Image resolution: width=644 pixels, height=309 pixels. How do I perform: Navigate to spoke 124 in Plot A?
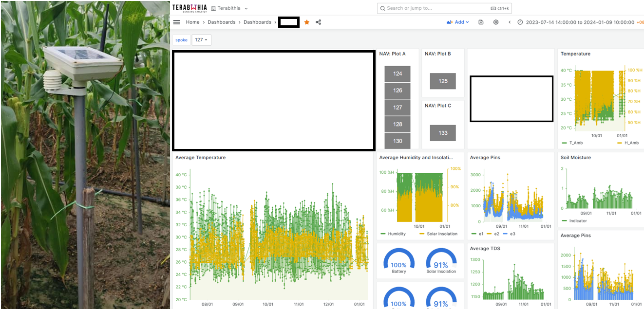(398, 74)
